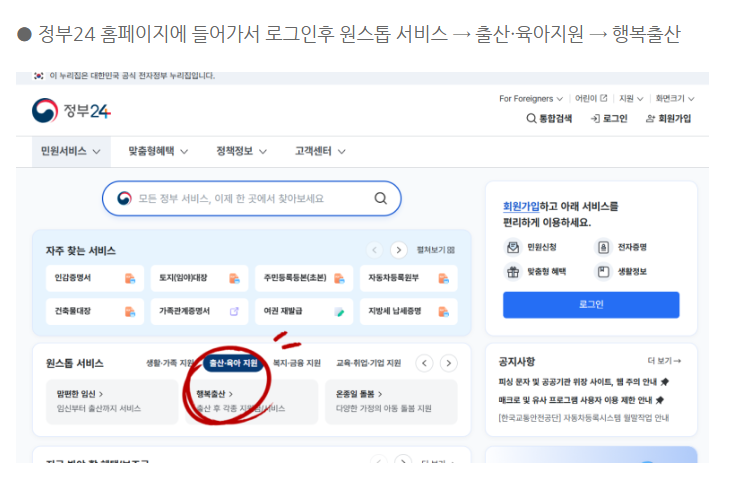Click pencil icon on 여권 재발급 card

[x=339, y=311]
